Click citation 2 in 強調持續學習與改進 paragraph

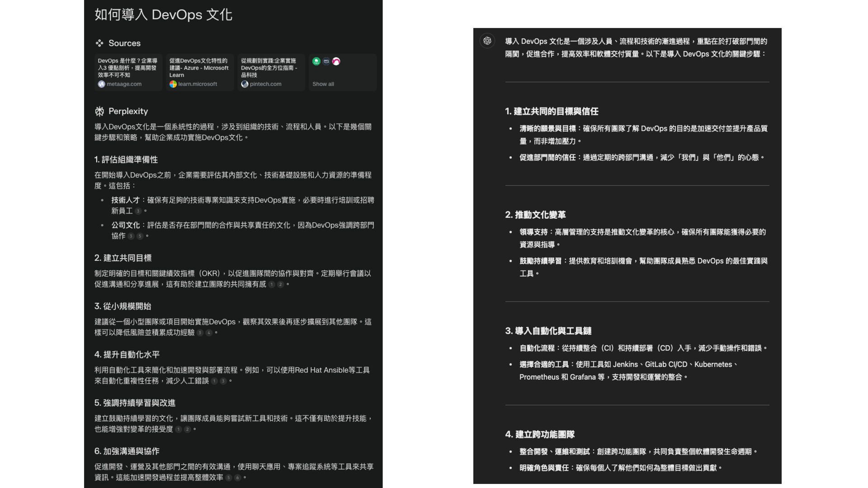[x=187, y=429]
